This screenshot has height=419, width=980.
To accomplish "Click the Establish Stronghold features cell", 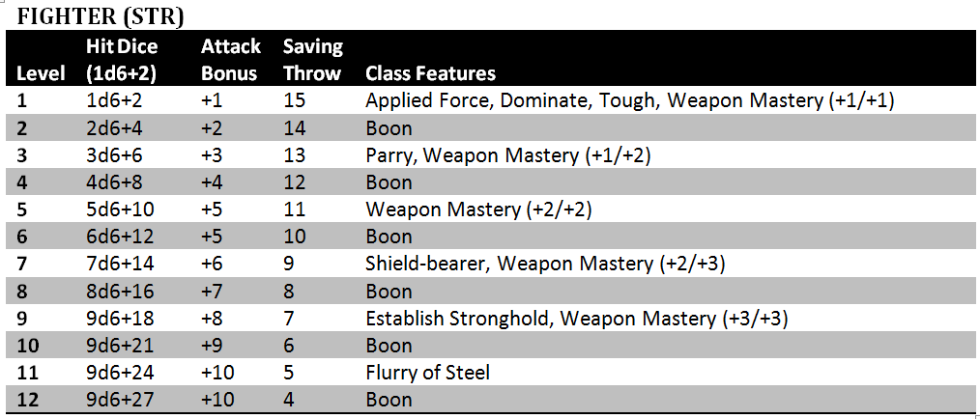I will [577, 320].
